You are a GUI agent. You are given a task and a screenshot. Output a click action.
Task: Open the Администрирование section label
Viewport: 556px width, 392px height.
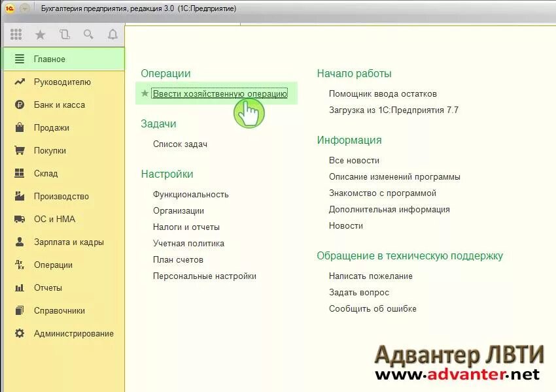point(74,334)
